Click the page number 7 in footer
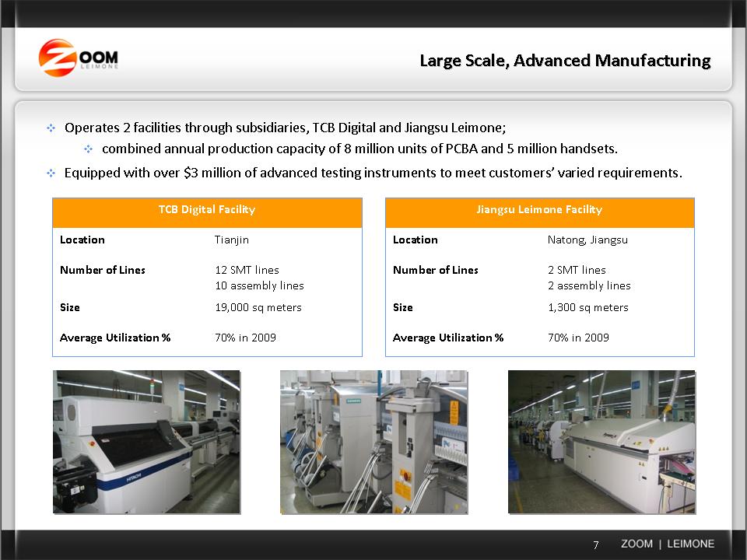 click(x=596, y=544)
